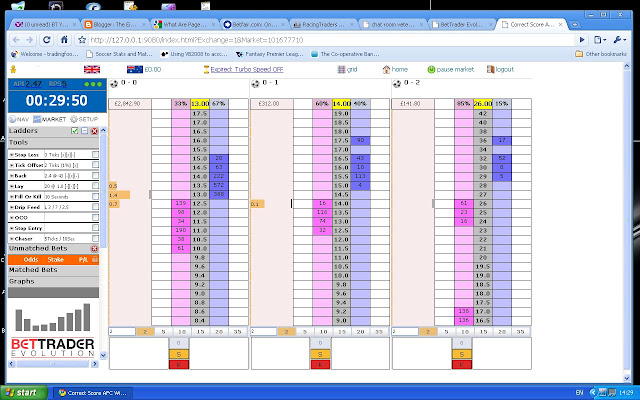Switch to the MARKET tab
The width and height of the screenshot is (640, 400).
pos(49,119)
